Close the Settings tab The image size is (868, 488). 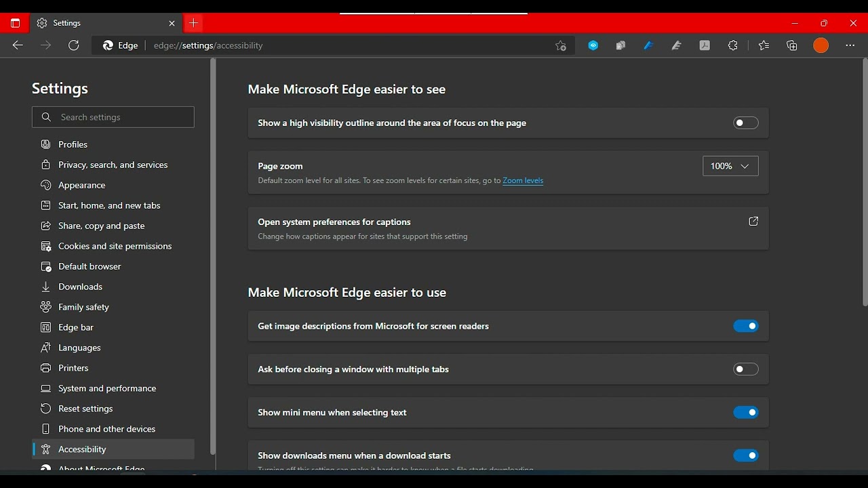172,23
